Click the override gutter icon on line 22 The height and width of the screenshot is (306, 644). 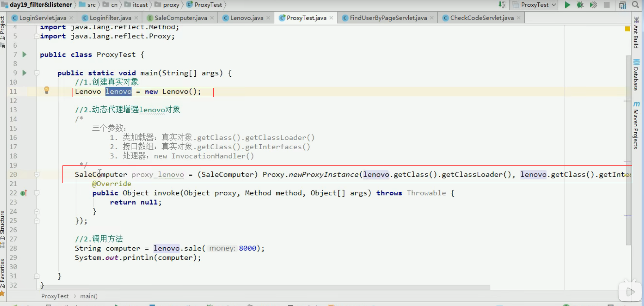point(24,193)
